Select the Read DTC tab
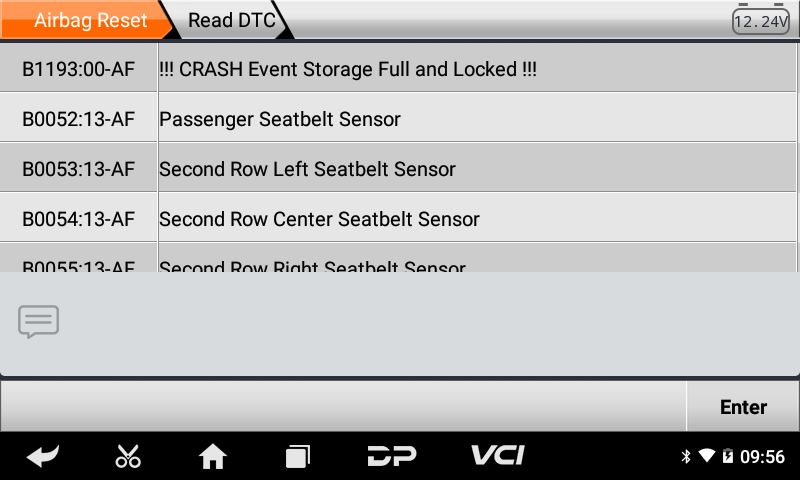Screen dimensions: 800x480 [231, 21]
